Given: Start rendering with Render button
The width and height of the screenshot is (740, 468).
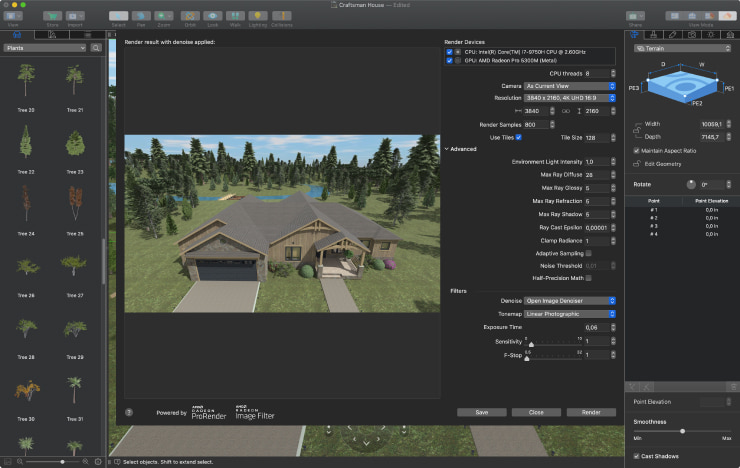Looking at the screenshot, I should coord(591,412).
